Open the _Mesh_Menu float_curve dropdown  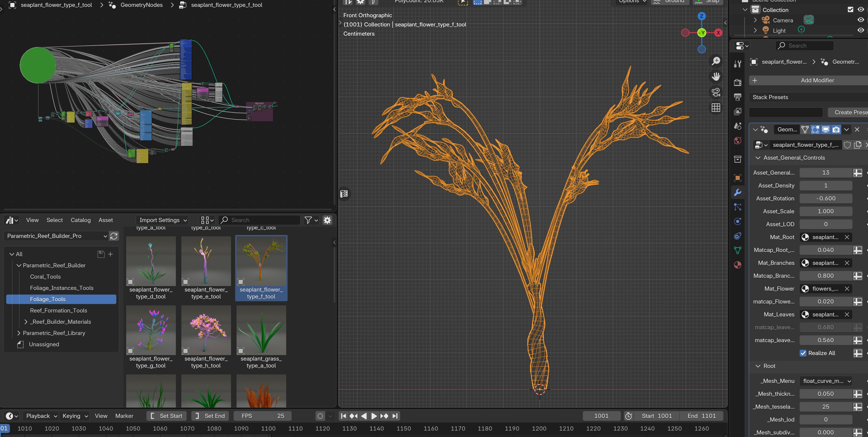826,381
